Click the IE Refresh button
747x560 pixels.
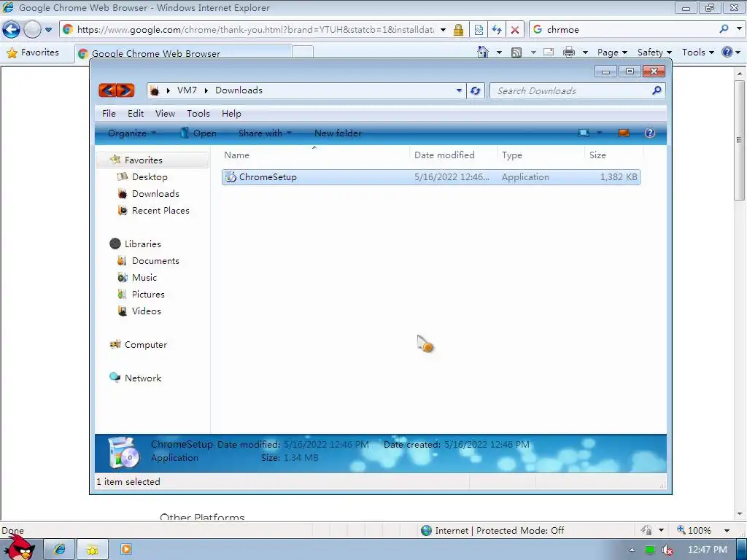pos(496,29)
